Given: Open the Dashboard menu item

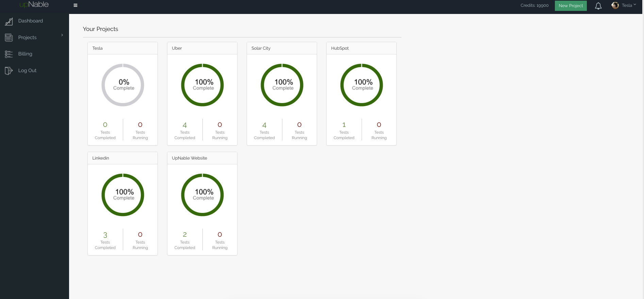Looking at the screenshot, I should (31, 21).
